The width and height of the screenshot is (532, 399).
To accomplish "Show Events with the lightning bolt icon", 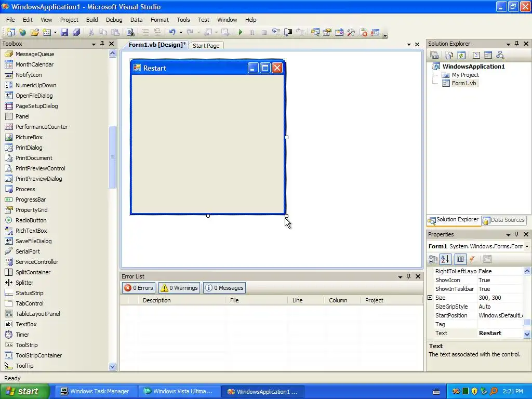I will click(472, 259).
